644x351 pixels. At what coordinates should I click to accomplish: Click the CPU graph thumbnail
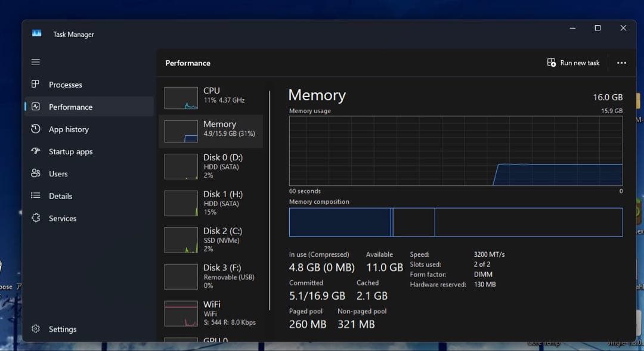pyautogui.click(x=181, y=97)
